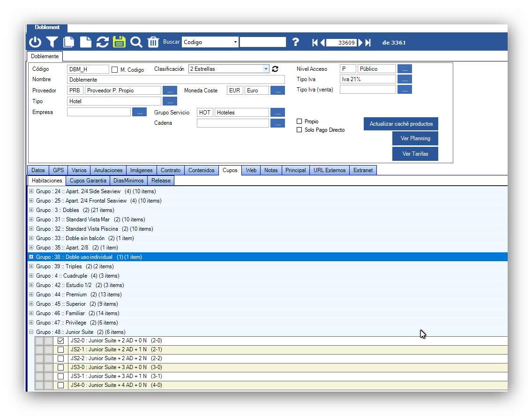Screen dimensions: 532x416
Task: Collapse Grupo 48 Junior Suite group
Action: pyautogui.click(x=31, y=332)
